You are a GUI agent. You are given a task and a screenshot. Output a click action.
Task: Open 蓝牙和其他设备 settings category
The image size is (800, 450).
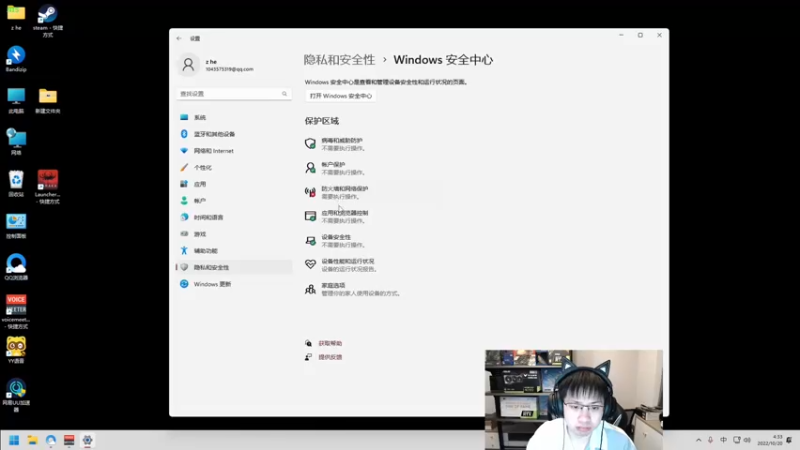[234, 134]
